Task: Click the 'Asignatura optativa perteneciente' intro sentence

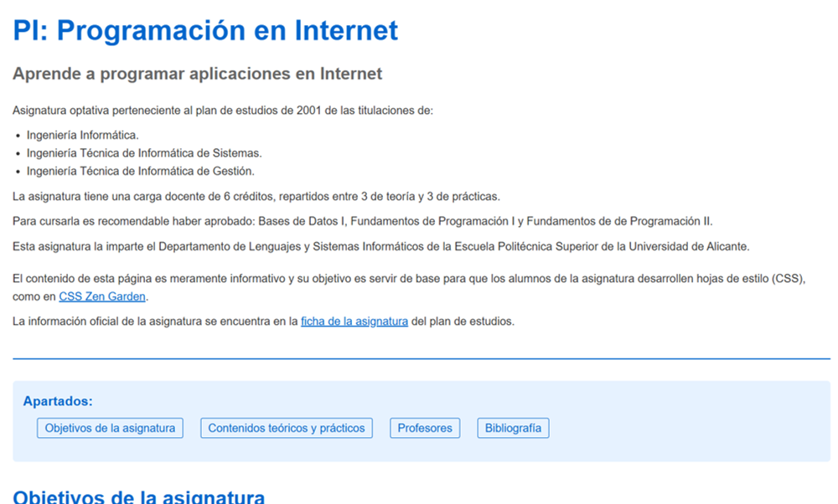Action: (x=222, y=111)
